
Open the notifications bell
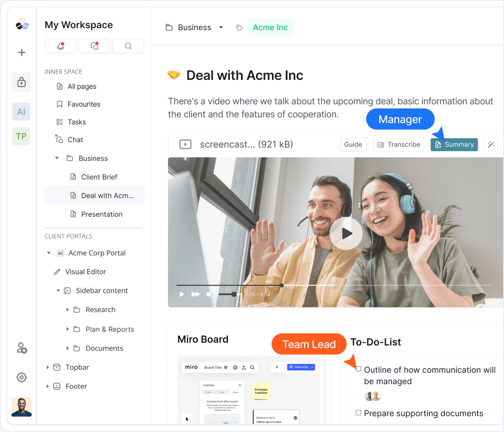60,46
